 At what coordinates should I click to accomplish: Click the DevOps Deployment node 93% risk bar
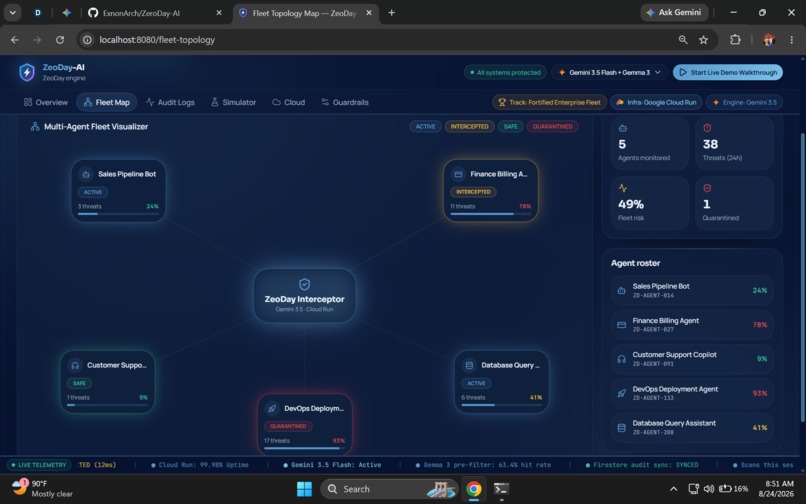[x=304, y=448]
